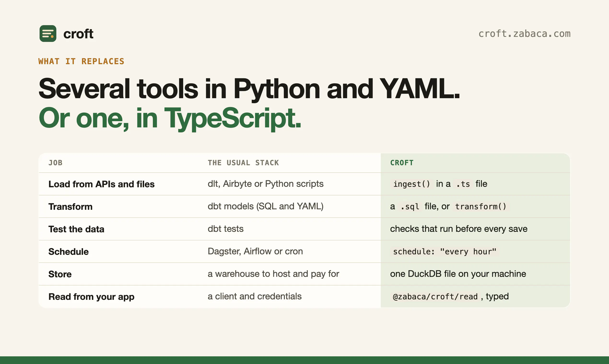Click 'a warehouse to host and pay for'
The image size is (609, 364).
tap(273, 274)
